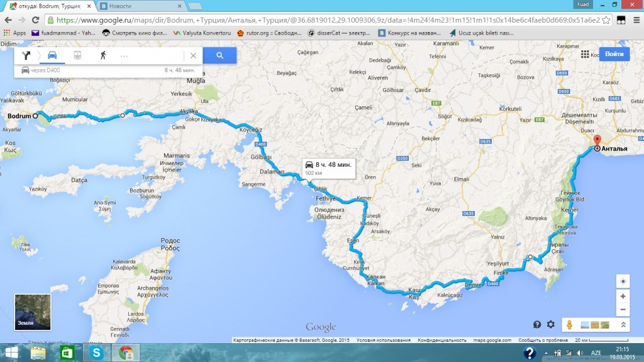644x362 pixels.
Task: Zoom in with the plus button
Action: (x=623, y=296)
